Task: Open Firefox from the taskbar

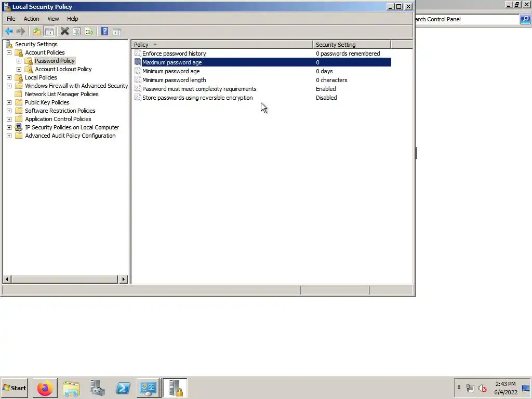Action: (x=45, y=388)
